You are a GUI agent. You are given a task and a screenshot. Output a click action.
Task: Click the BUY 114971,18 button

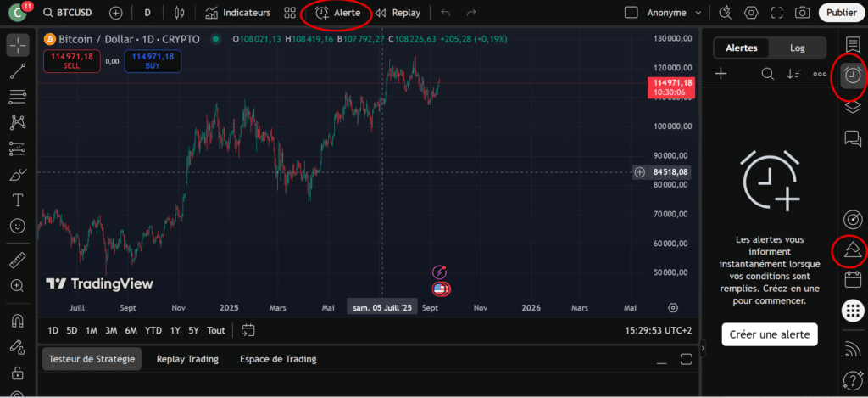tap(153, 61)
